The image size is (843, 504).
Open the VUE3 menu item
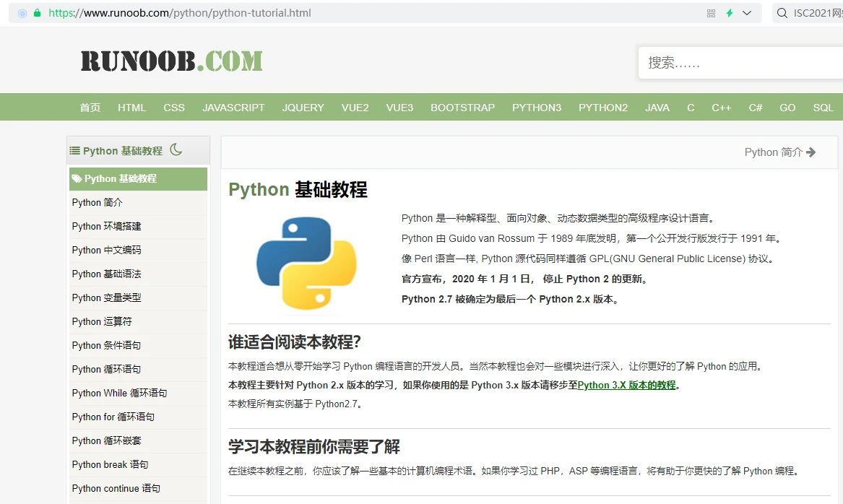[x=399, y=108]
